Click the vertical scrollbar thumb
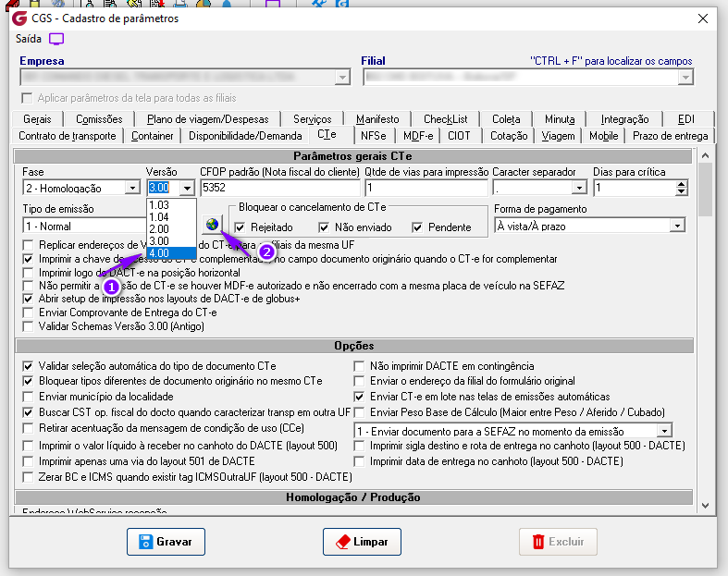728x576 pixels. coord(705,190)
